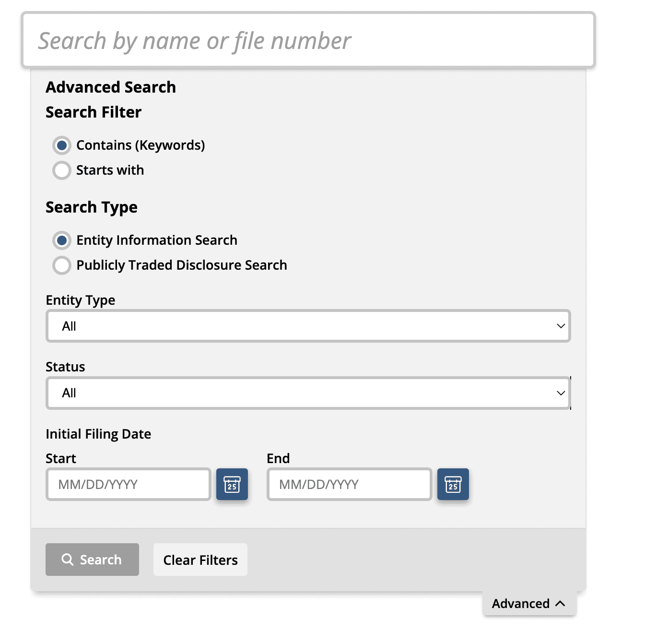The width and height of the screenshot is (656, 644).
Task: Click the Publicly Traded Disclosure Search label
Action: [182, 265]
